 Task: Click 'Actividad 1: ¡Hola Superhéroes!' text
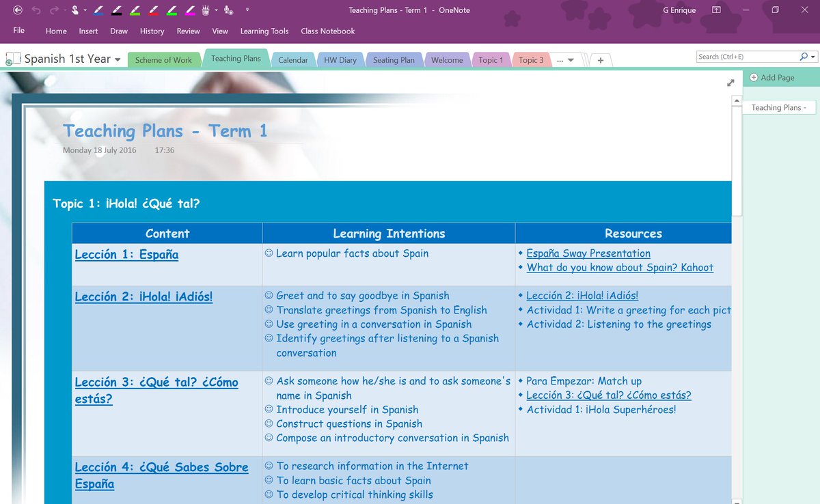pyautogui.click(x=601, y=410)
